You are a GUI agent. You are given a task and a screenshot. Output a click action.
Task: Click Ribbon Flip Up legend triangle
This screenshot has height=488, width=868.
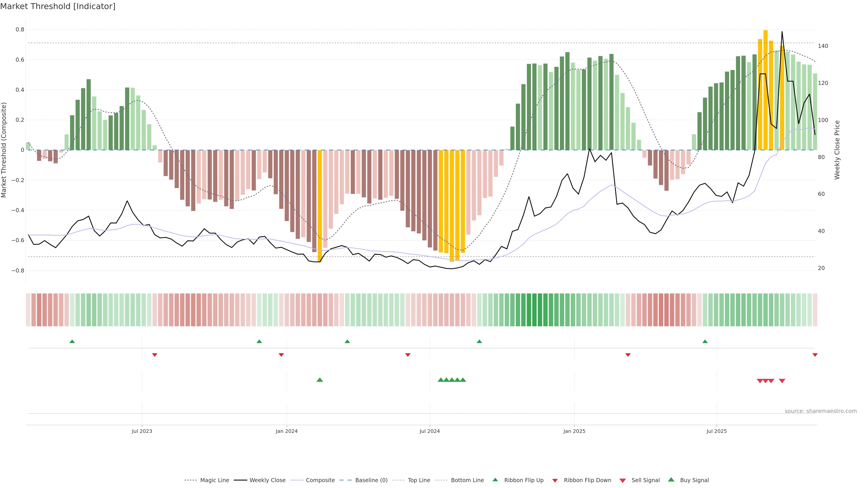click(495, 480)
